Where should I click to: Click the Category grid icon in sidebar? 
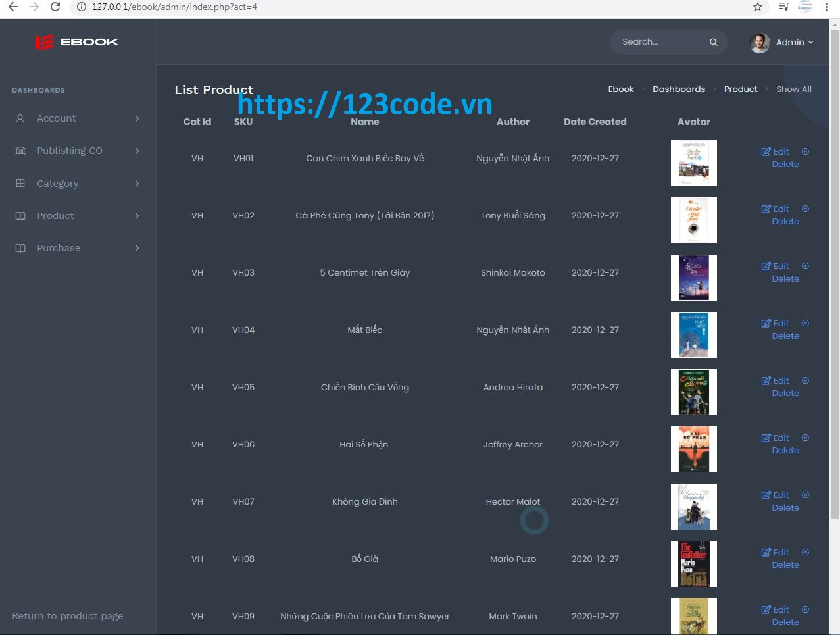[x=20, y=184]
